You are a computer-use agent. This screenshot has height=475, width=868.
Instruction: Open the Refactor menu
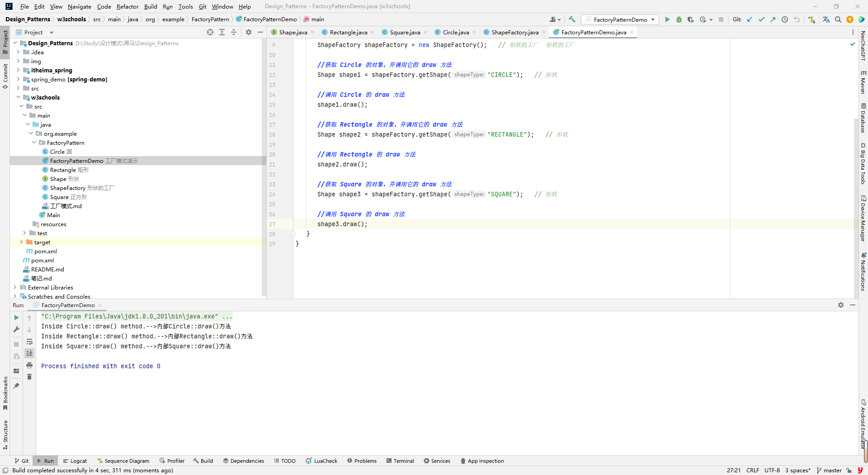[127, 6]
